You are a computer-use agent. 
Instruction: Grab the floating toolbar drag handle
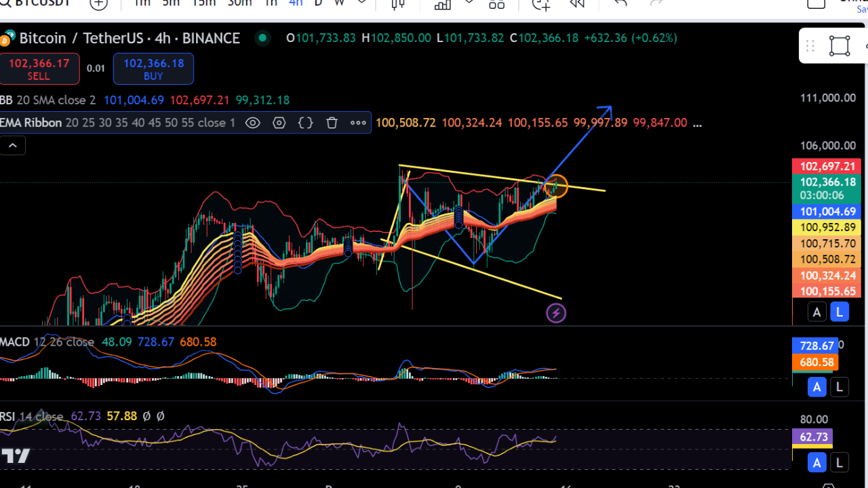click(810, 46)
